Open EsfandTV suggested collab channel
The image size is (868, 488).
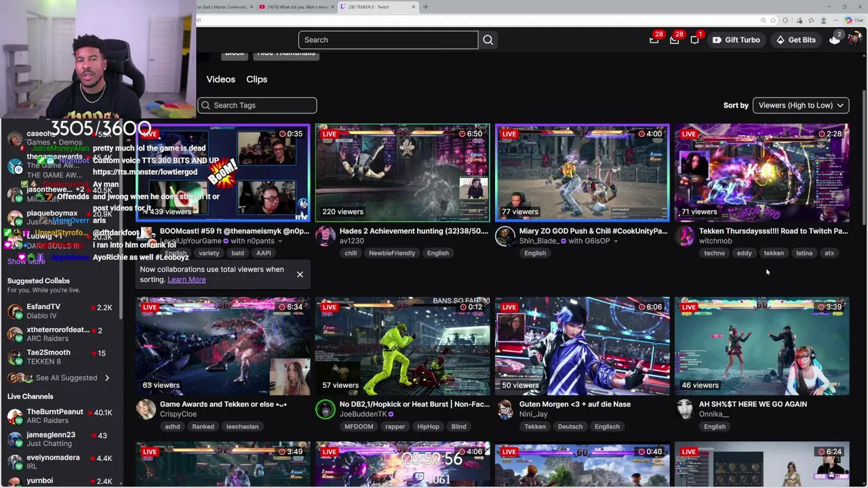60,311
